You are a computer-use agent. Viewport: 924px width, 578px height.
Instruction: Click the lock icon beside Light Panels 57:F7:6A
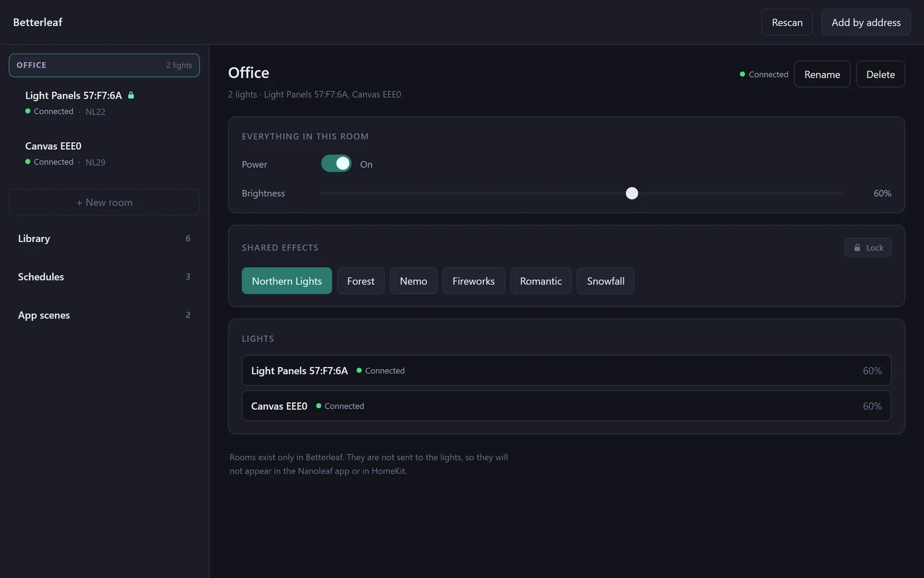(131, 95)
